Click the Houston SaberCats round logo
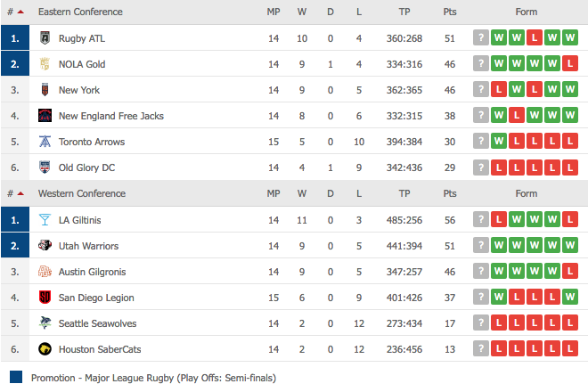The image size is (588, 392). 45,349
